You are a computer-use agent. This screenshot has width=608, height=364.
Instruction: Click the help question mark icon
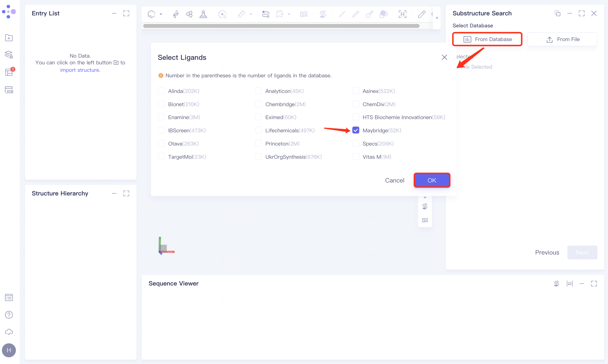(x=9, y=315)
